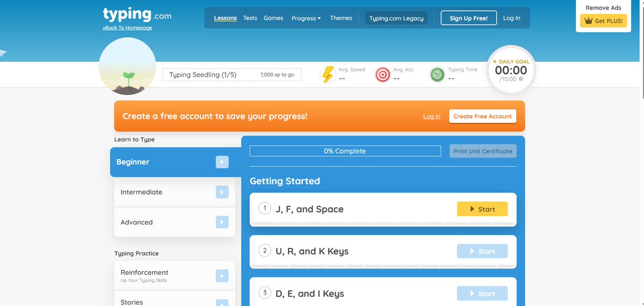Click the Reinforcement play arrow icon
Screen dimensions: 644x306
click(x=222, y=276)
